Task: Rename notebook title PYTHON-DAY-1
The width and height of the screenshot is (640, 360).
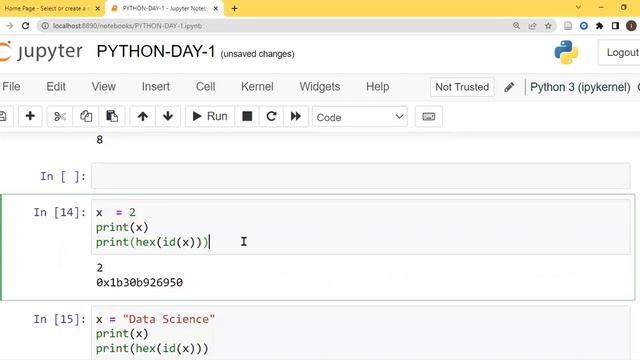Action: coord(156,51)
